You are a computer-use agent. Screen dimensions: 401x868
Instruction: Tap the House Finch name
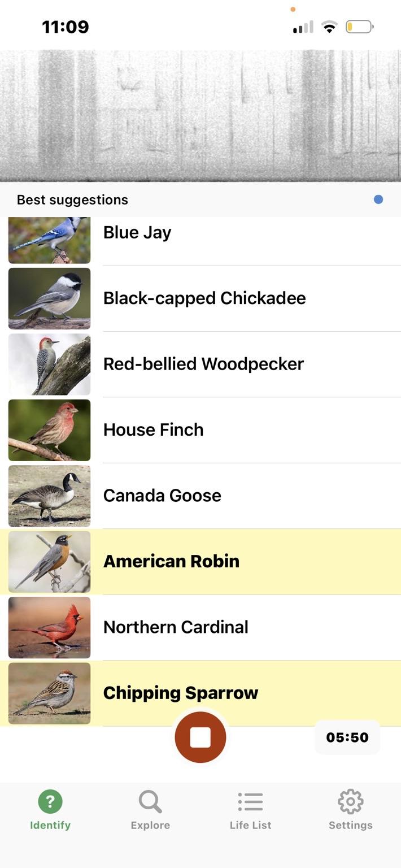point(153,429)
